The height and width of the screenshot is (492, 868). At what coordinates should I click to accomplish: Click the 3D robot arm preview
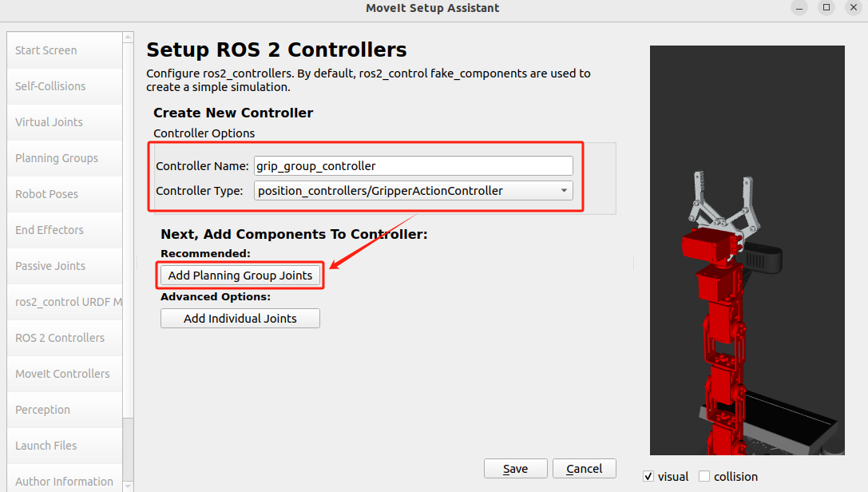click(747, 250)
